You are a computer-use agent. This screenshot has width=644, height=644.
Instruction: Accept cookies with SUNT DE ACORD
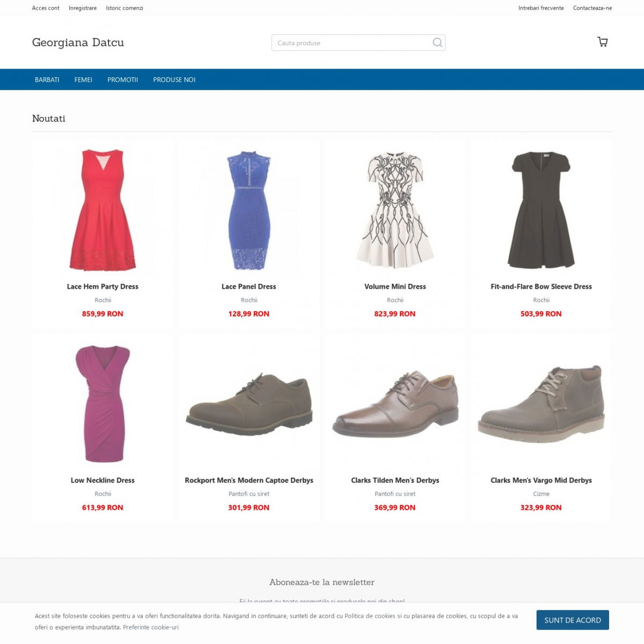coord(573,620)
